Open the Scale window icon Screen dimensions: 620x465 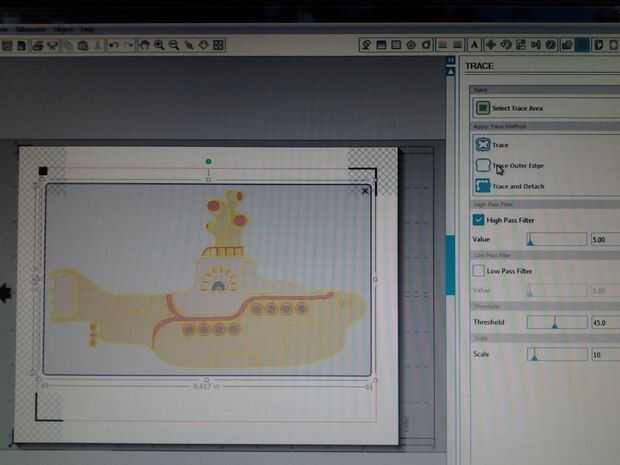(x=521, y=45)
